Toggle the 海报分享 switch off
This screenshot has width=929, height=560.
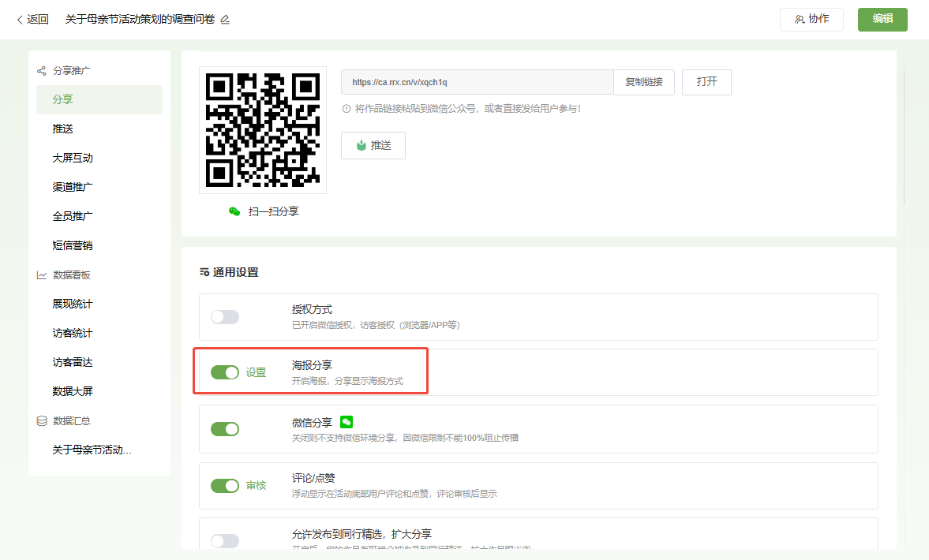coord(224,372)
